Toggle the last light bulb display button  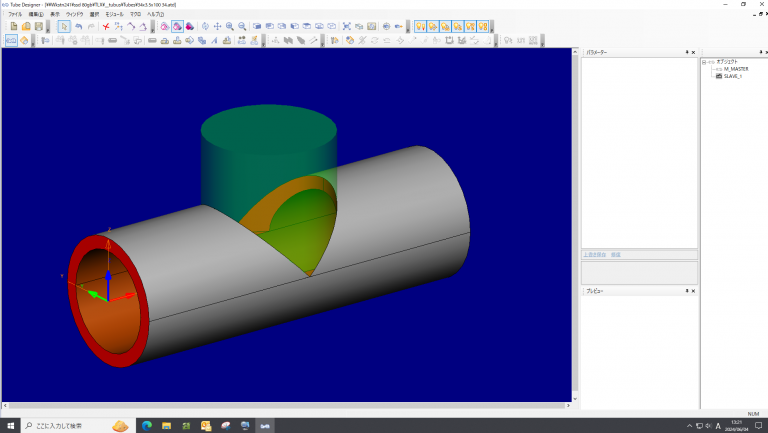482,26
